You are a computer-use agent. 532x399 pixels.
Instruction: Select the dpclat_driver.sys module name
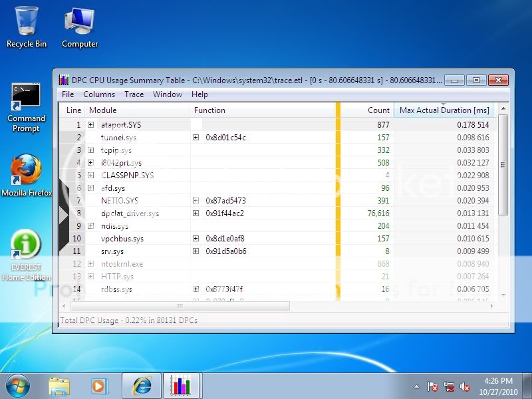tap(130, 213)
